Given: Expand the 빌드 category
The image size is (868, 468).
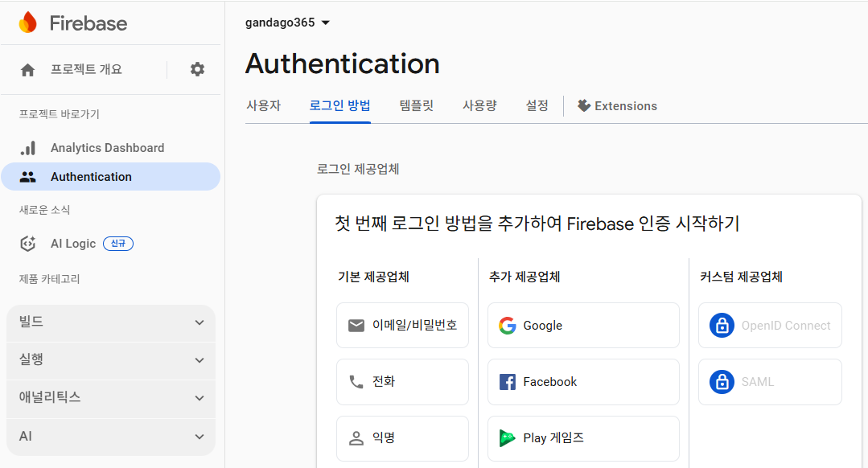Looking at the screenshot, I should click(111, 322).
